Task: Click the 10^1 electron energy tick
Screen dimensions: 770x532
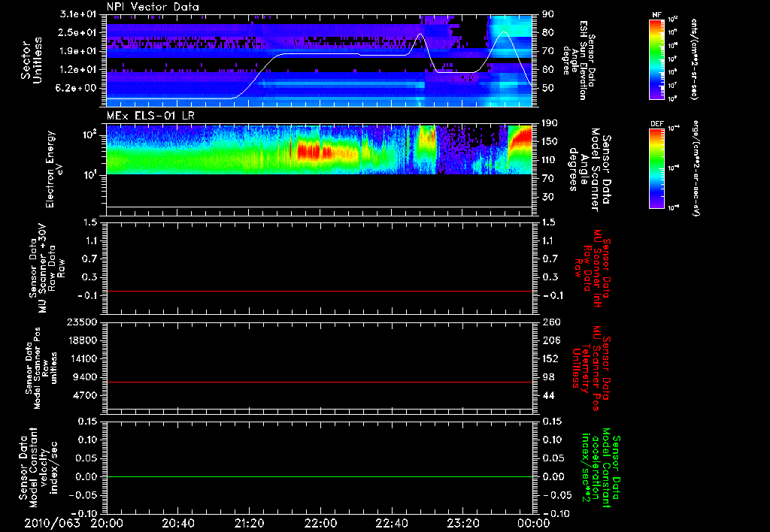Action: pyautogui.click(x=89, y=175)
